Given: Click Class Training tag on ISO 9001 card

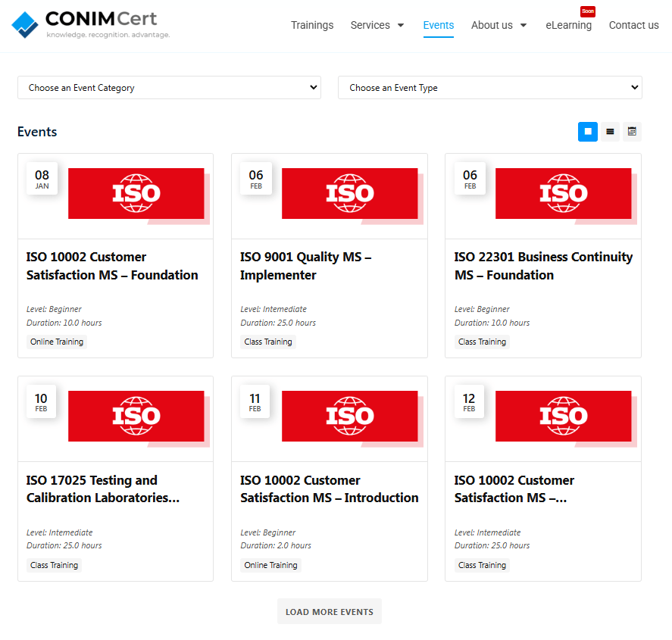Looking at the screenshot, I should 268,342.
